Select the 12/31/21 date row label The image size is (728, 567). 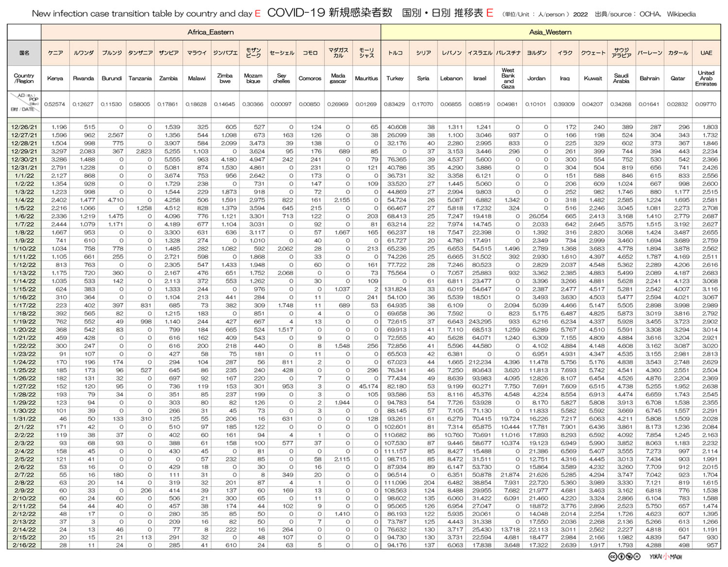[24, 166]
